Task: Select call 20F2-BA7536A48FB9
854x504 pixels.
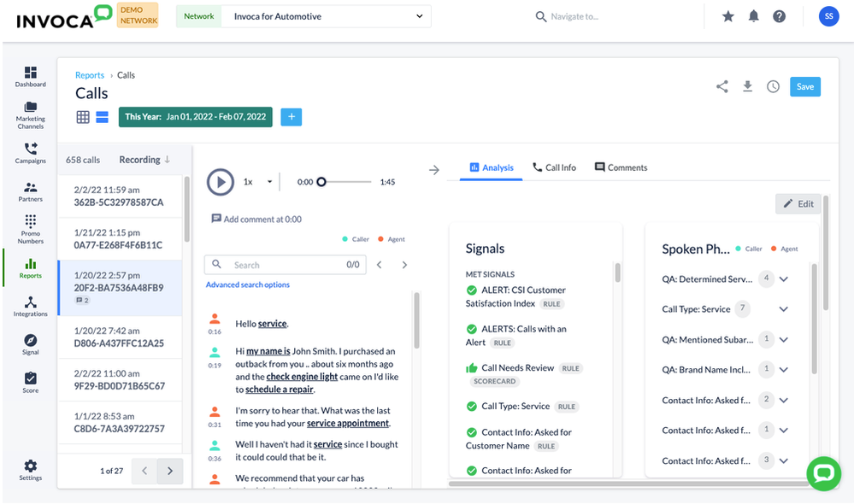Action: (x=120, y=288)
